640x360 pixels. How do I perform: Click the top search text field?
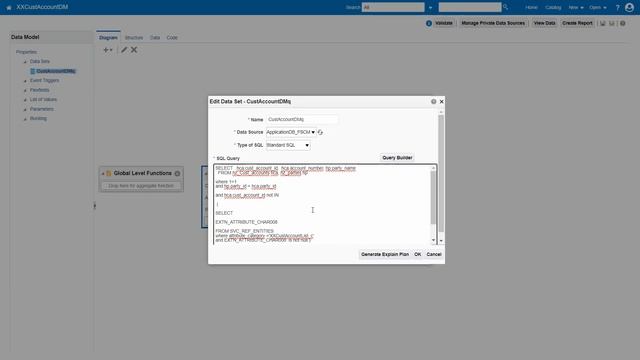[470, 7]
